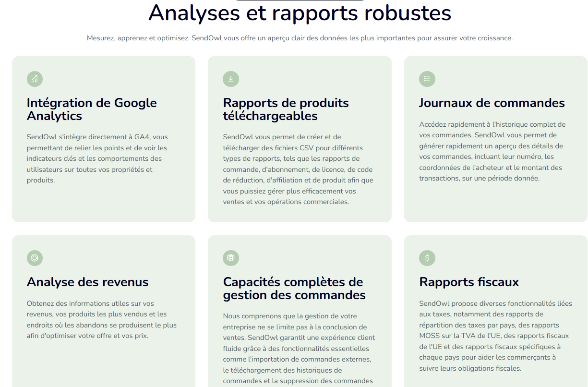
Task: Click the revenue insights paragraph under Analyse
Action: pos(101,319)
